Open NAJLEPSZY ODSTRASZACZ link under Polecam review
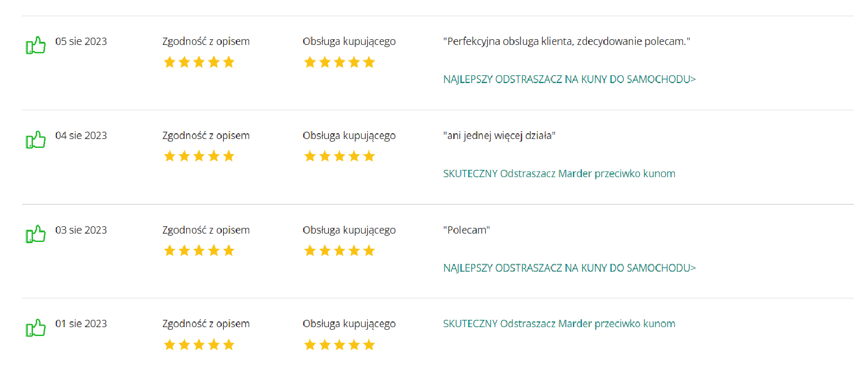Screen dimensions: 868x370 (569, 268)
